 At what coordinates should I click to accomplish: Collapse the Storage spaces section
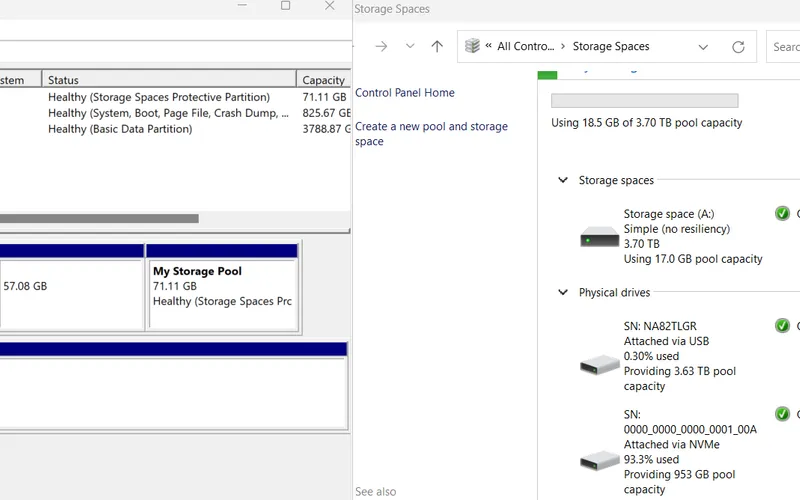[563, 181]
